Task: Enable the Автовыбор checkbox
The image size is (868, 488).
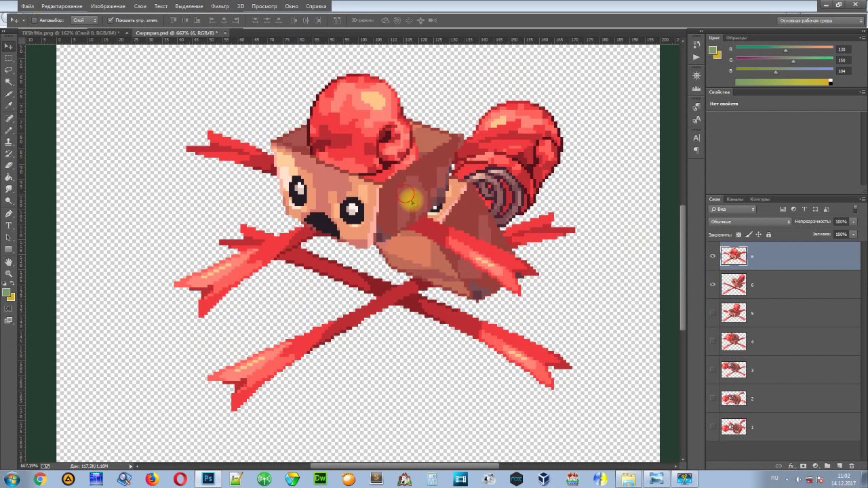Action: click(x=35, y=20)
